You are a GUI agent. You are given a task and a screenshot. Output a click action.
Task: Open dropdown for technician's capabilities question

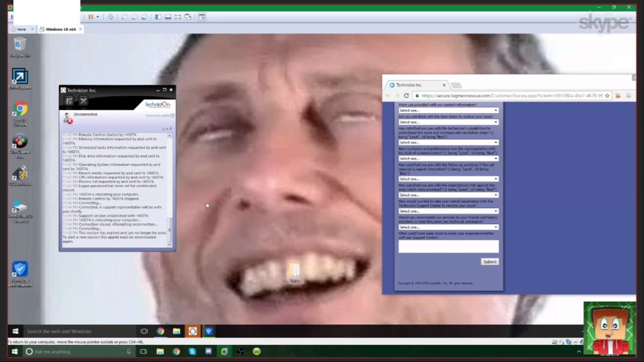[x=448, y=142]
